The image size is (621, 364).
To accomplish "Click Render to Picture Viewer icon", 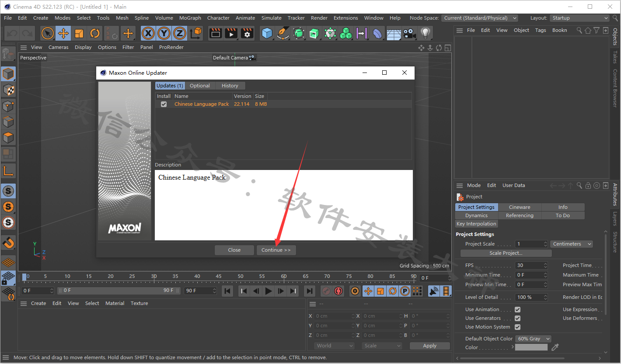I will [231, 33].
